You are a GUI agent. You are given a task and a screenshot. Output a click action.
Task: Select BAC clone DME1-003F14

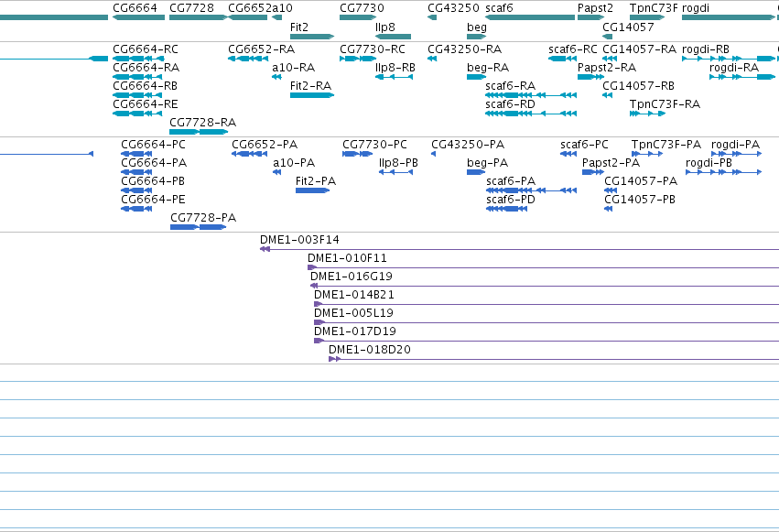(x=519, y=249)
